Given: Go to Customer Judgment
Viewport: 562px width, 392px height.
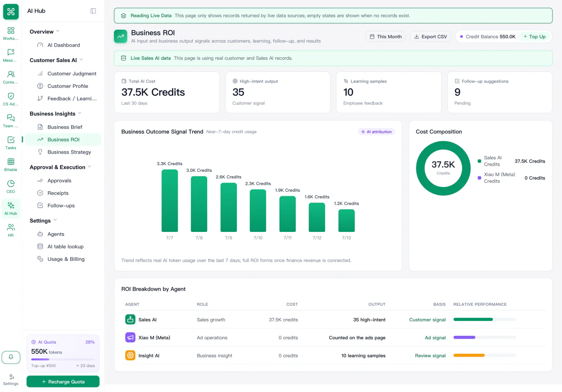Looking at the screenshot, I should click(x=63, y=74).
